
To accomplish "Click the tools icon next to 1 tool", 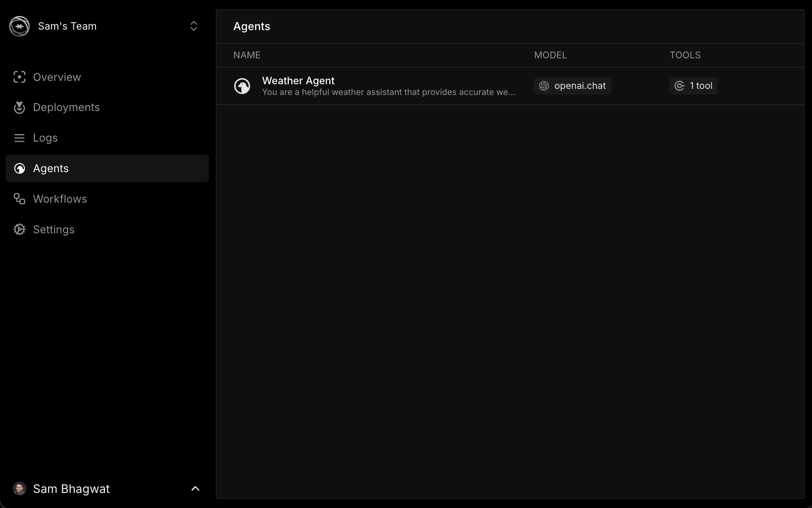I will pos(679,86).
